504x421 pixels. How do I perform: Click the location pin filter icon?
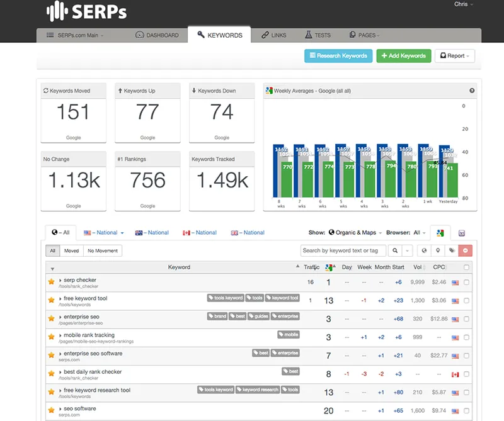click(438, 250)
